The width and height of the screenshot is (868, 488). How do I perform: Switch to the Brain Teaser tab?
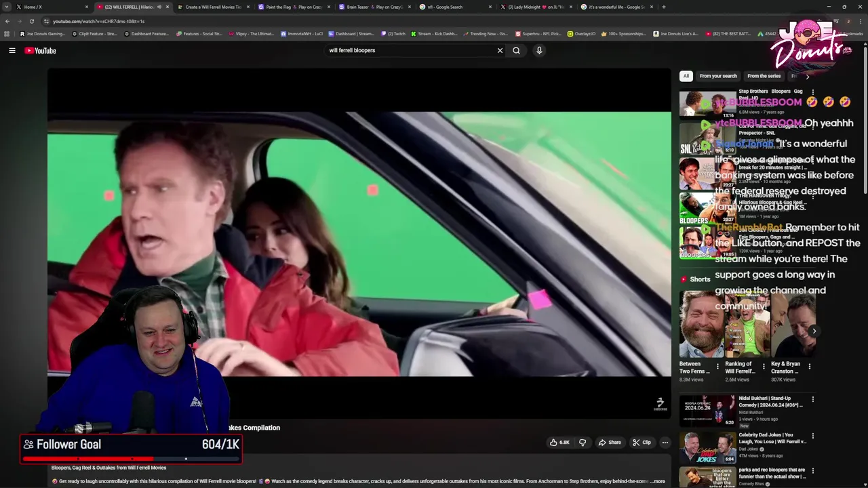tap(374, 7)
